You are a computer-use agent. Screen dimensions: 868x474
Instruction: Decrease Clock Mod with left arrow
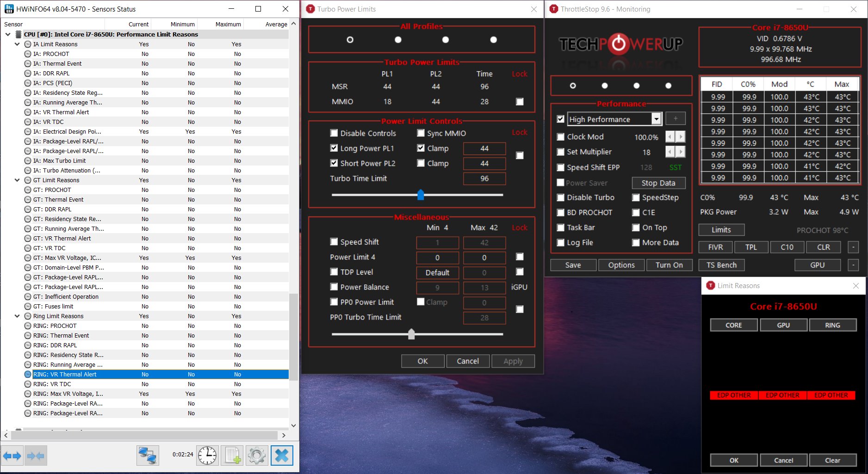click(670, 137)
